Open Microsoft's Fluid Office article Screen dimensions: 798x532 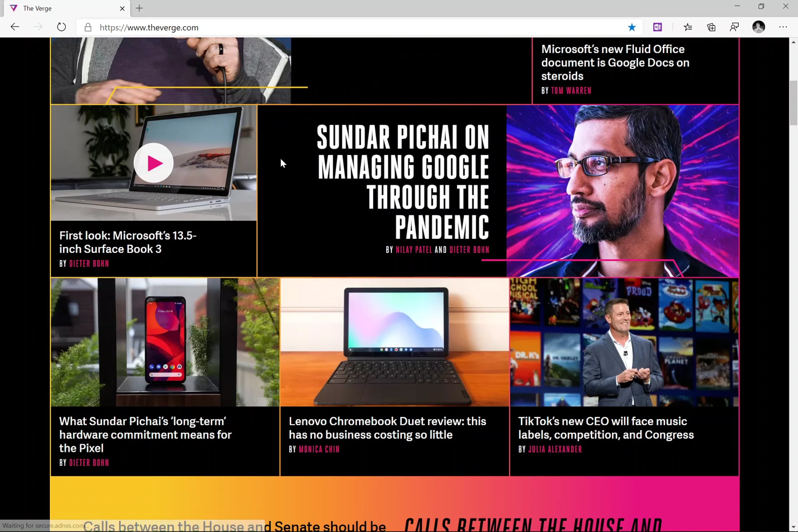point(615,63)
